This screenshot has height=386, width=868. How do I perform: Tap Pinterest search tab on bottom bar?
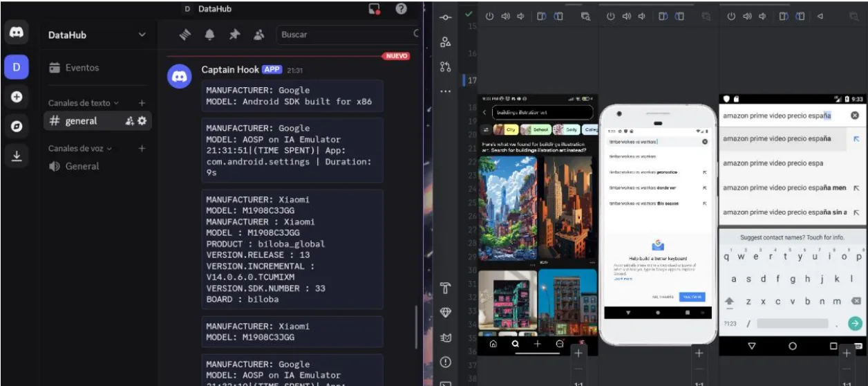point(515,344)
